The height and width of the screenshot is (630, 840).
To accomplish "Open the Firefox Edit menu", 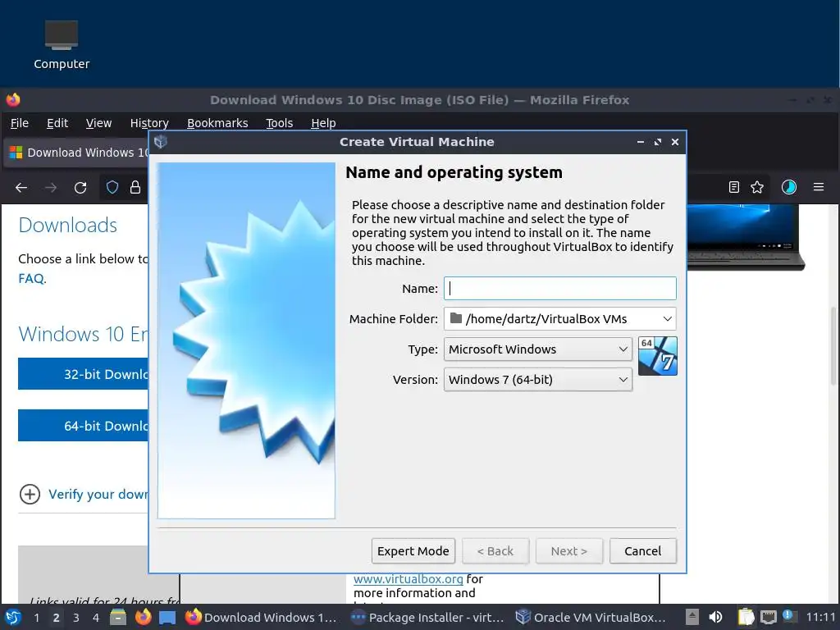I will pyautogui.click(x=57, y=123).
